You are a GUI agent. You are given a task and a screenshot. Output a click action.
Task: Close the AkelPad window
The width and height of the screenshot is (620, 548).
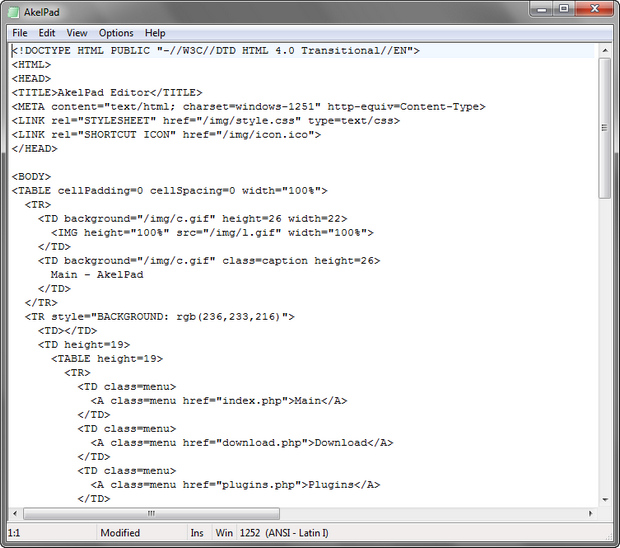click(594, 9)
